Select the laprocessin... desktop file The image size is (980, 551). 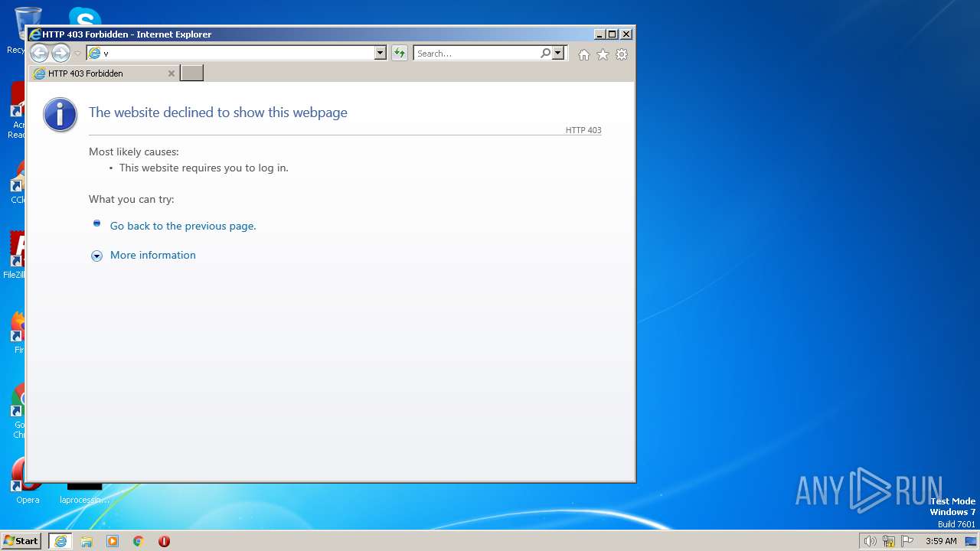click(x=84, y=494)
